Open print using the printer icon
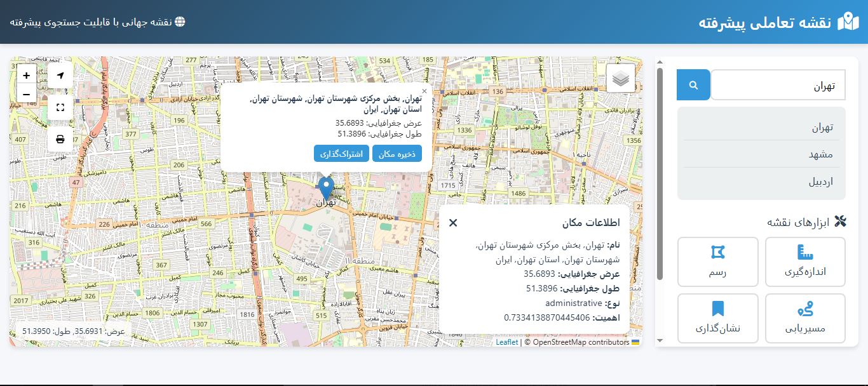Viewport: 868px width, 386px height. (x=60, y=138)
